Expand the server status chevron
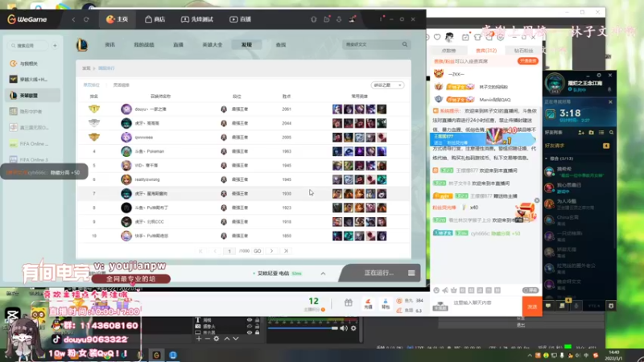644x362 pixels. [x=323, y=274]
